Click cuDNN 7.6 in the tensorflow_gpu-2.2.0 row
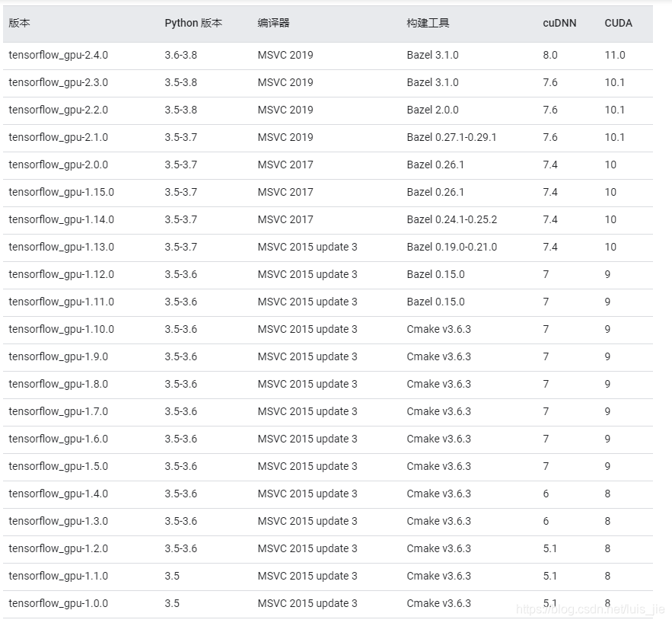 [550, 110]
